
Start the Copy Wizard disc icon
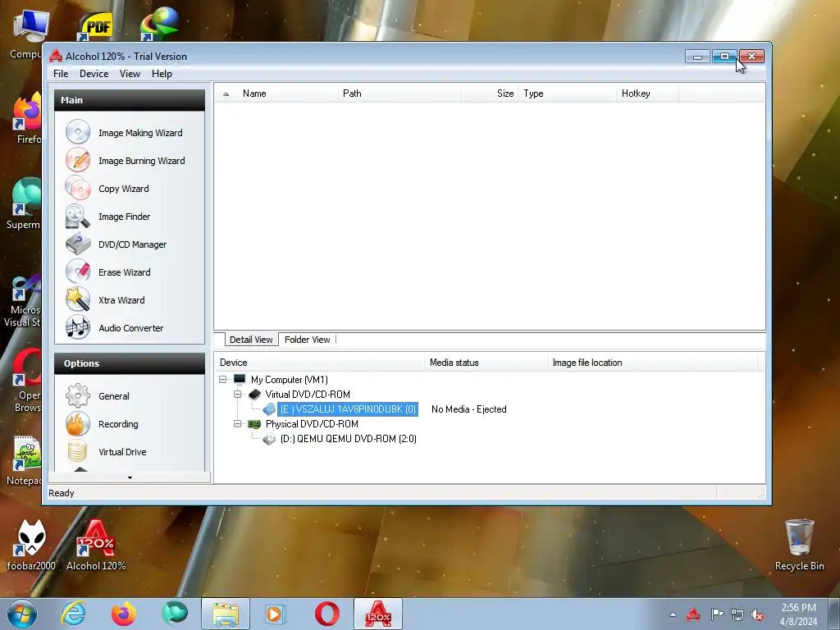78,188
